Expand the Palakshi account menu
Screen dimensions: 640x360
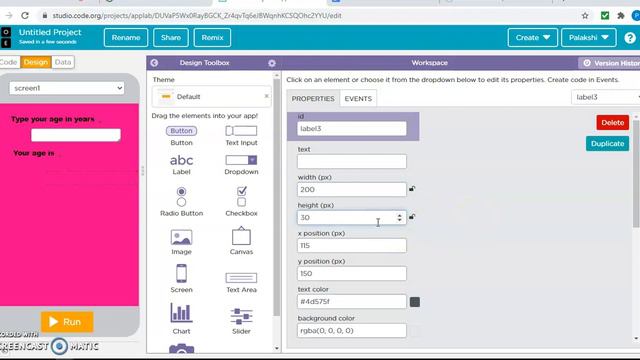(x=588, y=38)
